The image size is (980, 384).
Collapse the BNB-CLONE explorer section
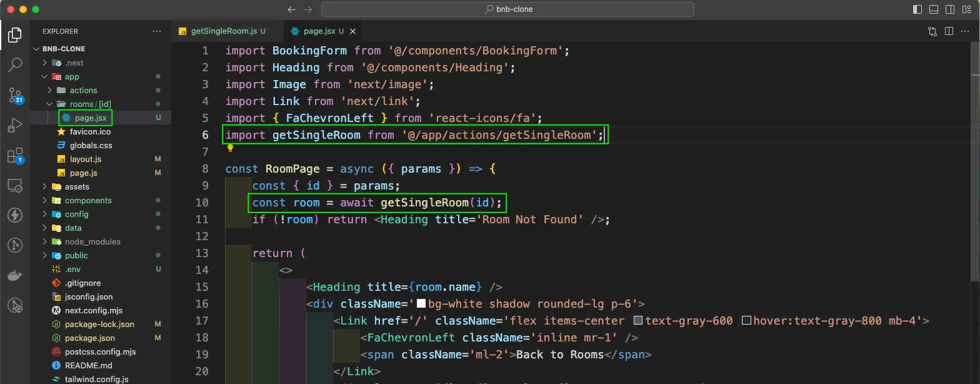(x=37, y=49)
